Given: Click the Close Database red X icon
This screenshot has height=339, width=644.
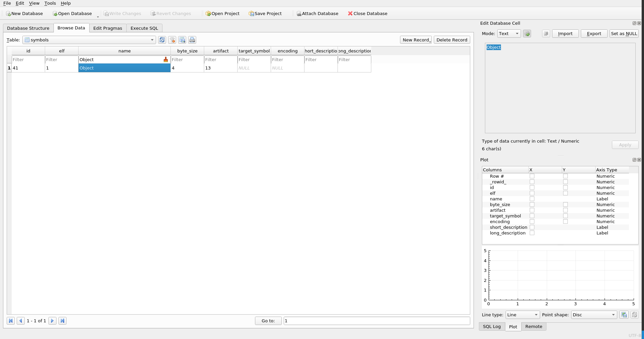Looking at the screenshot, I should (x=350, y=14).
